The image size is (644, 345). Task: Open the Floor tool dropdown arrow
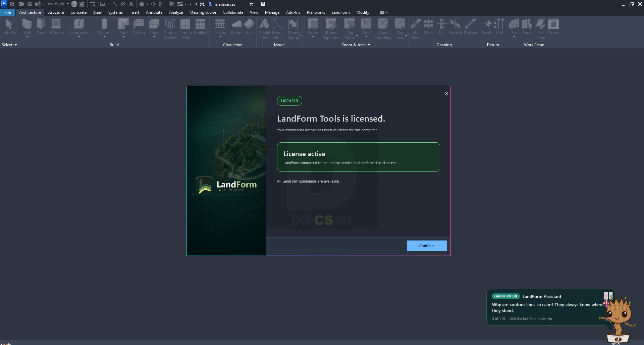pyautogui.click(x=154, y=37)
